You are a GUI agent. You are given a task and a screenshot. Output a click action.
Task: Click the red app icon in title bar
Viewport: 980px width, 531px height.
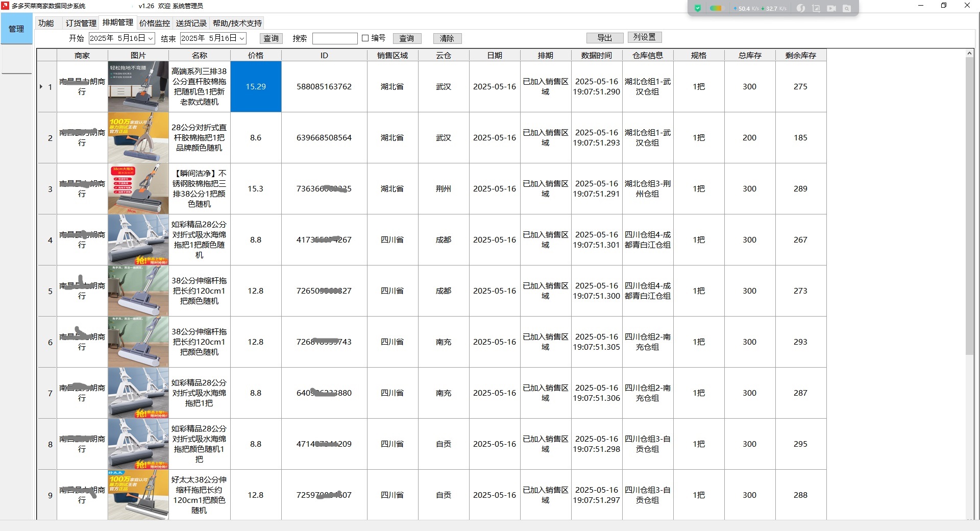(x=5, y=6)
